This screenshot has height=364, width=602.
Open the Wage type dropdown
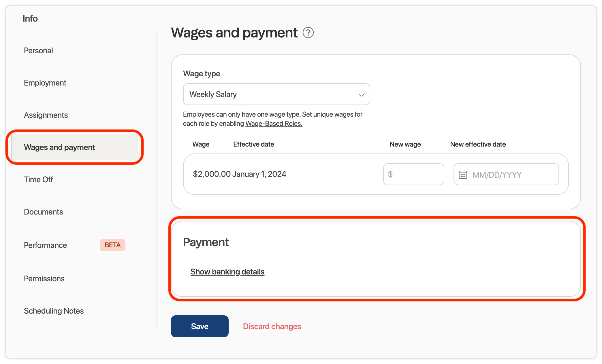[276, 94]
